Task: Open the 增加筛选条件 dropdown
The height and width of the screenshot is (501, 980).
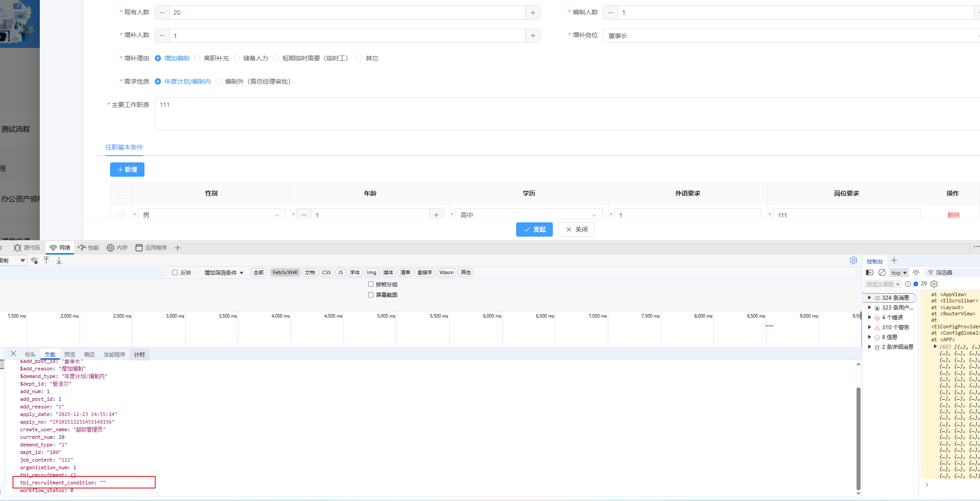Action: [x=223, y=272]
